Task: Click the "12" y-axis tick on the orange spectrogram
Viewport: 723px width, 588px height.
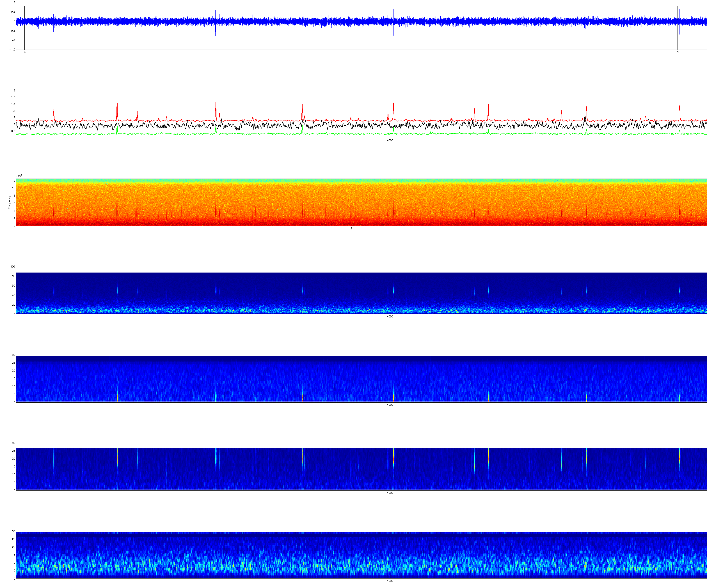Action: point(13,181)
